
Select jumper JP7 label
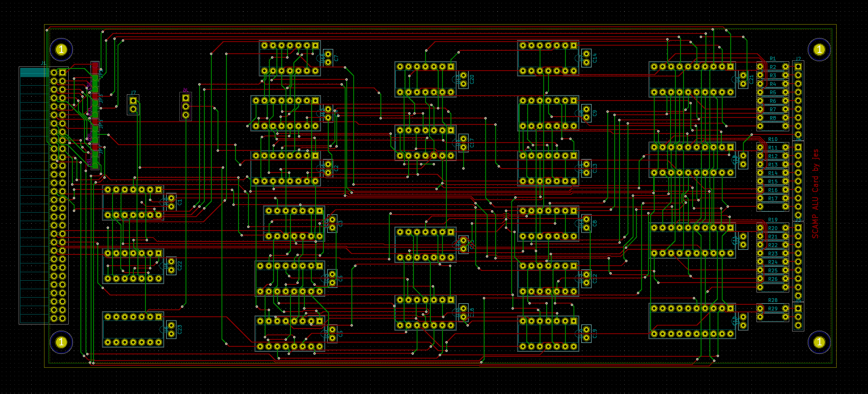click(100, 150)
